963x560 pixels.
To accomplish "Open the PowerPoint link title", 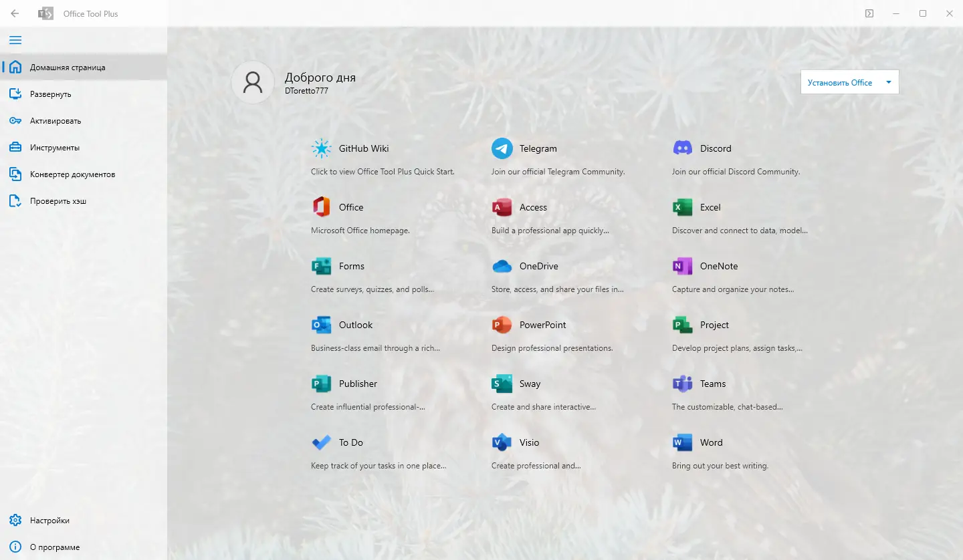I will [x=543, y=325].
